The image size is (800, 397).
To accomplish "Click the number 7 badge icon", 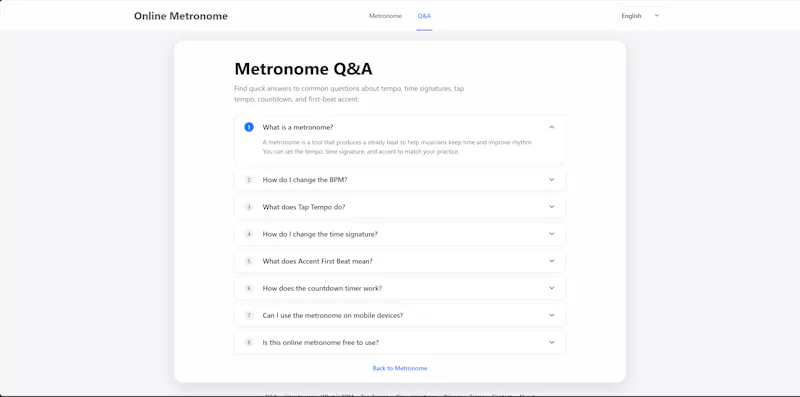I will click(x=249, y=315).
